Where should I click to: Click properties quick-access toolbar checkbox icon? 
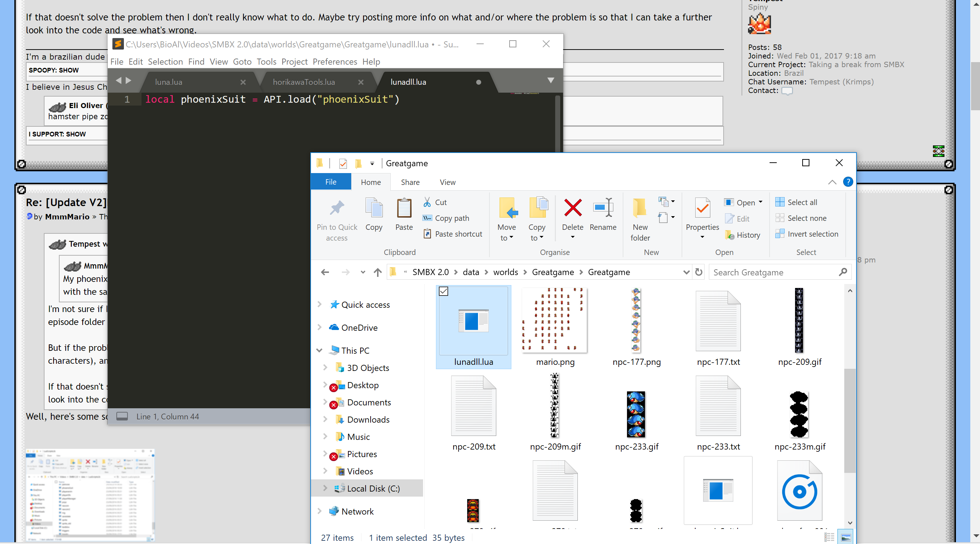(343, 163)
